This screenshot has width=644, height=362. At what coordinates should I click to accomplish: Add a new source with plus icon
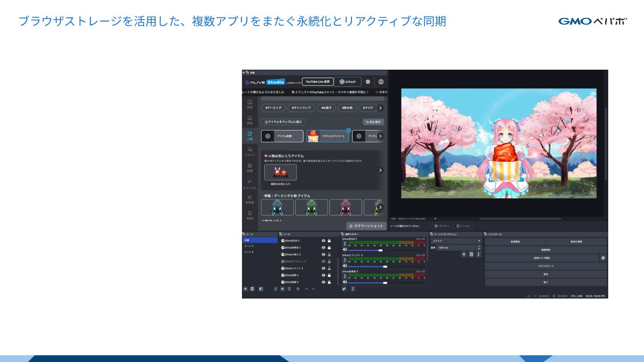pos(282,289)
